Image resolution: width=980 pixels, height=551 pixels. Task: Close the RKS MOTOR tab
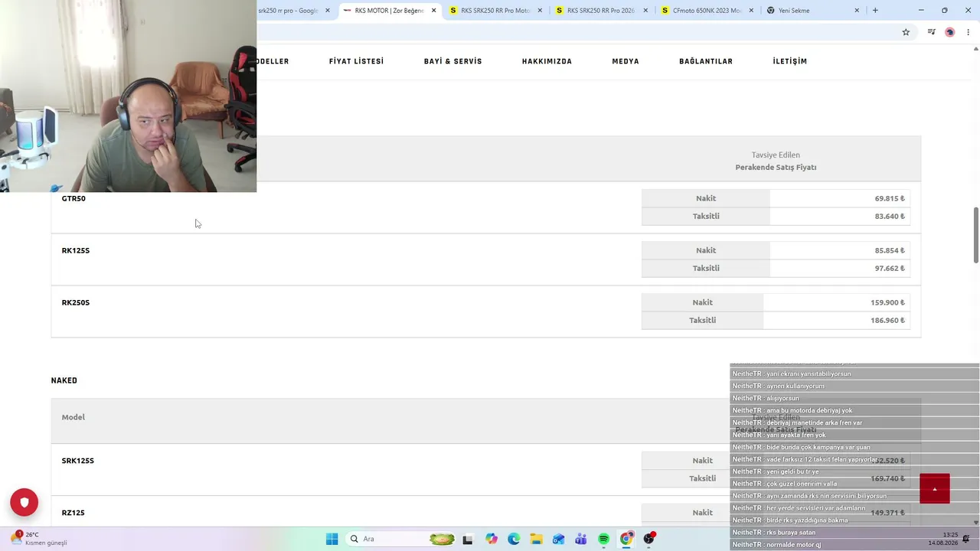tap(434, 11)
